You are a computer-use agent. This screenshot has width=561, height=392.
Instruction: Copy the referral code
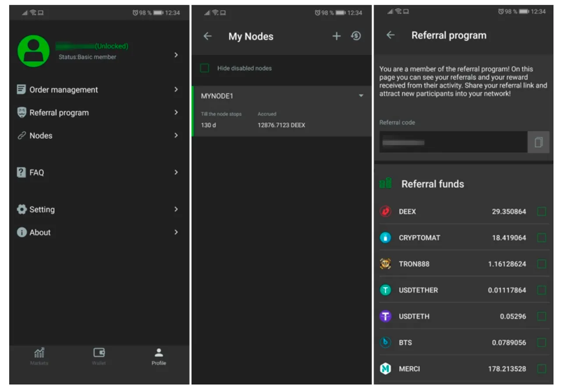pyautogui.click(x=539, y=142)
